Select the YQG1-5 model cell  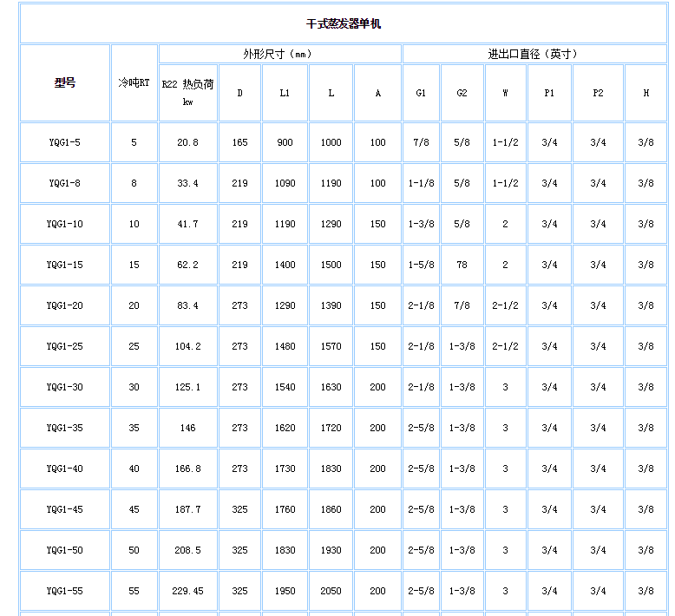pyautogui.click(x=65, y=142)
